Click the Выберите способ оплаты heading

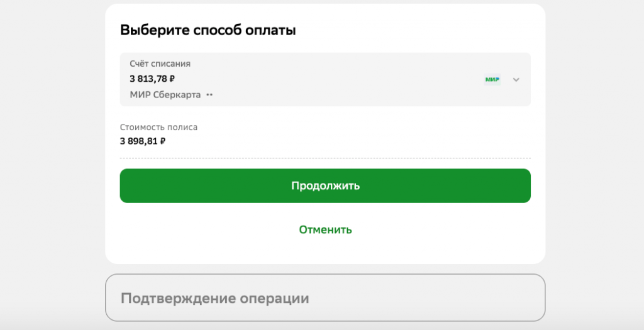(x=208, y=30)
